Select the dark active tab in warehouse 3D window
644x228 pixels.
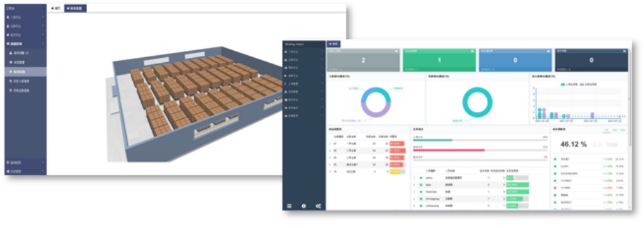point(75,8)
